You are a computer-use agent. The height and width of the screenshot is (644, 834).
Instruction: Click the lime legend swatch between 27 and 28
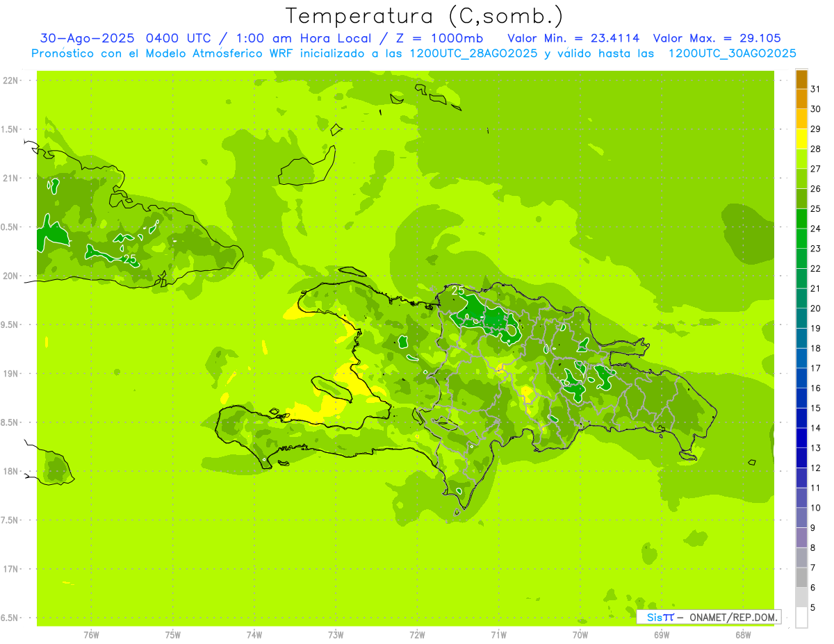[801, 159]
